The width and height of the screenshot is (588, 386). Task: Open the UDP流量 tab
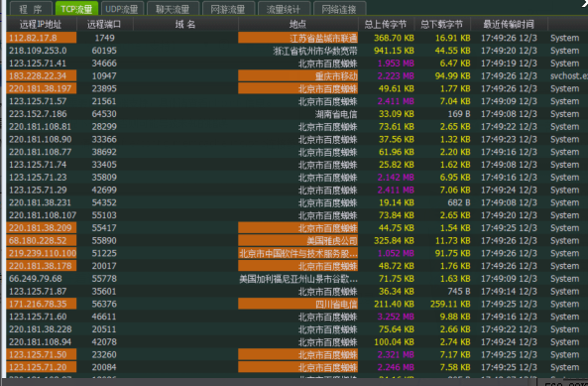pos(122,9)
